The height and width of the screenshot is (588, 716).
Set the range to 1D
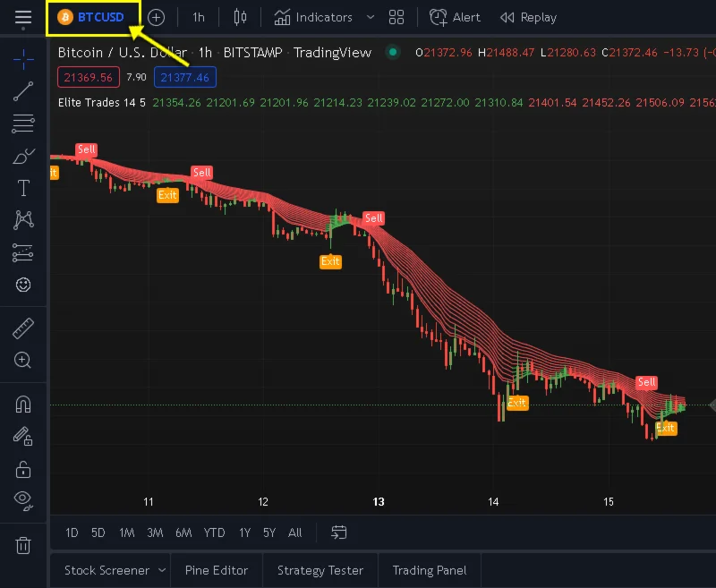pos(72,533)
